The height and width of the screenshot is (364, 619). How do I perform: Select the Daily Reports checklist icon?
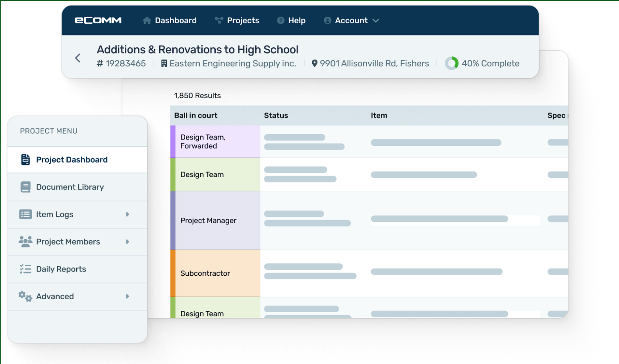coord(25,269)
